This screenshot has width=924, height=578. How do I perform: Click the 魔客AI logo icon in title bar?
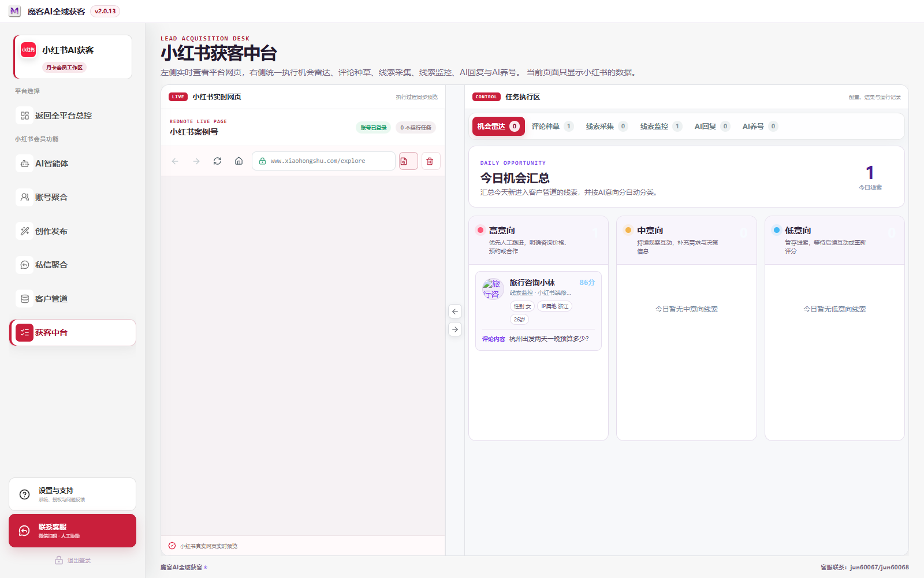pos(15,11)
